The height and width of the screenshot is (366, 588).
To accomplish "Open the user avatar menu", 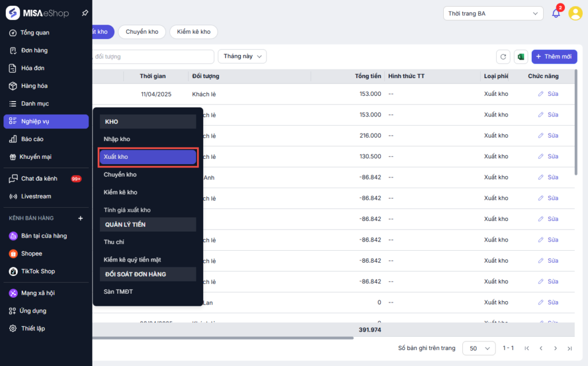I will [x=575, y=14].
